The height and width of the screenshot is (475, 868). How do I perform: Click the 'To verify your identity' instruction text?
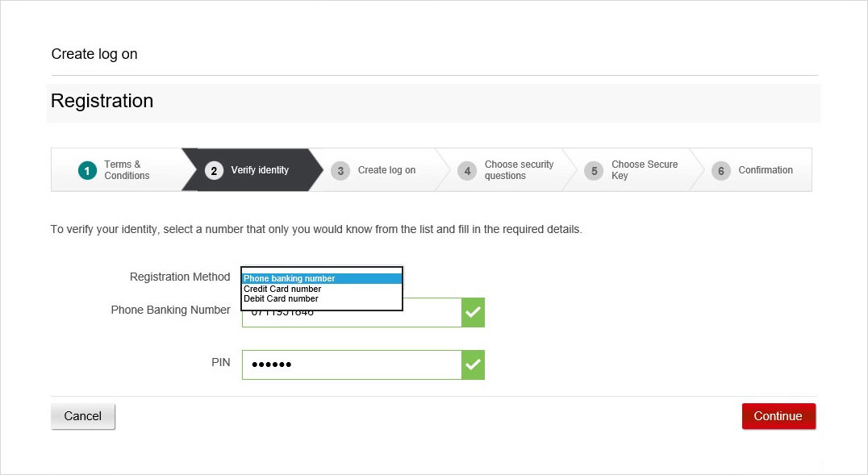(x=316, y=229)
